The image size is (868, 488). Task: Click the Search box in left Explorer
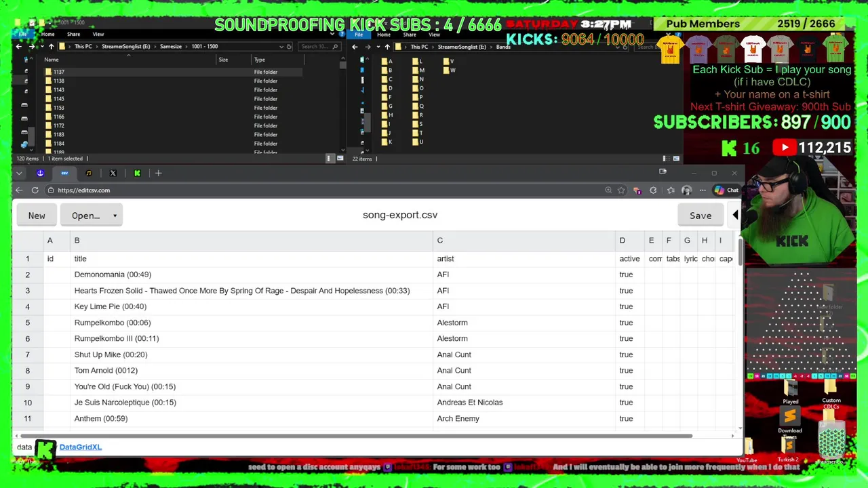[x=319, y=47]
